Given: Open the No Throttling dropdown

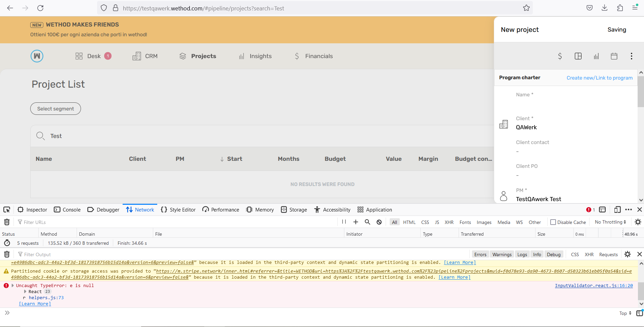Looking at the screenshot, I should coord(610,222).
